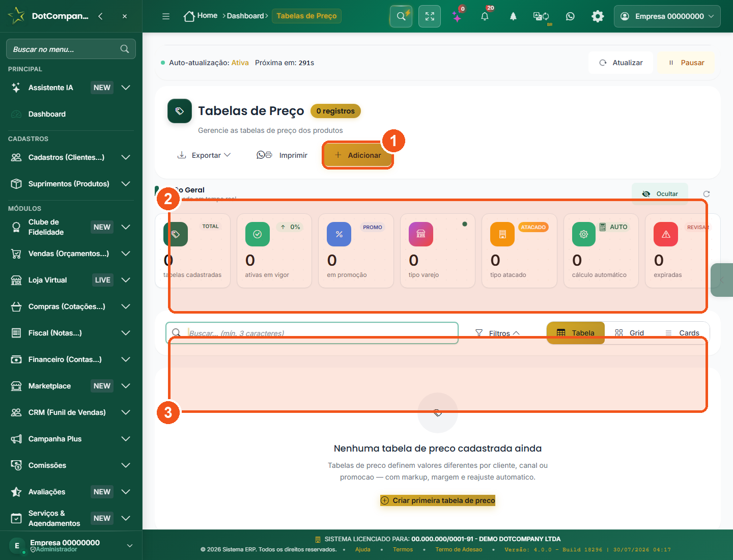Click the warning icon on expiradas card

(666, 234)
